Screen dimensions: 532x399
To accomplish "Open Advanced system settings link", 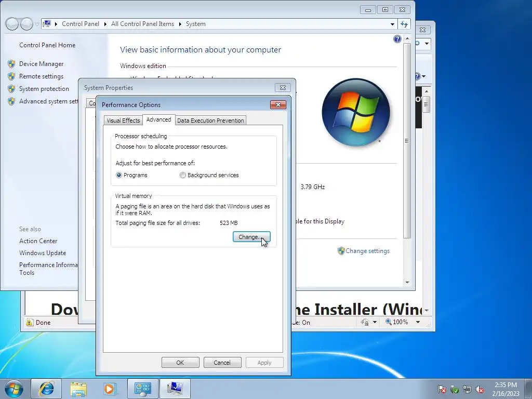I will (x=48, y=101).
